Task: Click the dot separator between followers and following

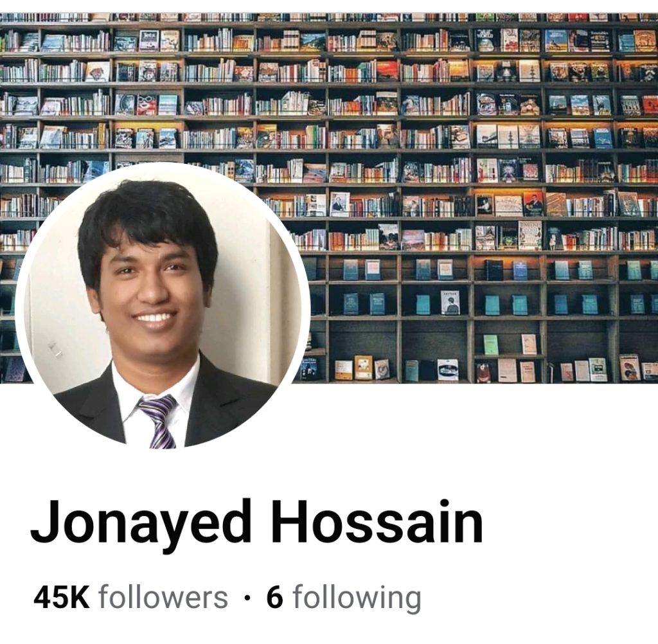Action: point(247,598)
